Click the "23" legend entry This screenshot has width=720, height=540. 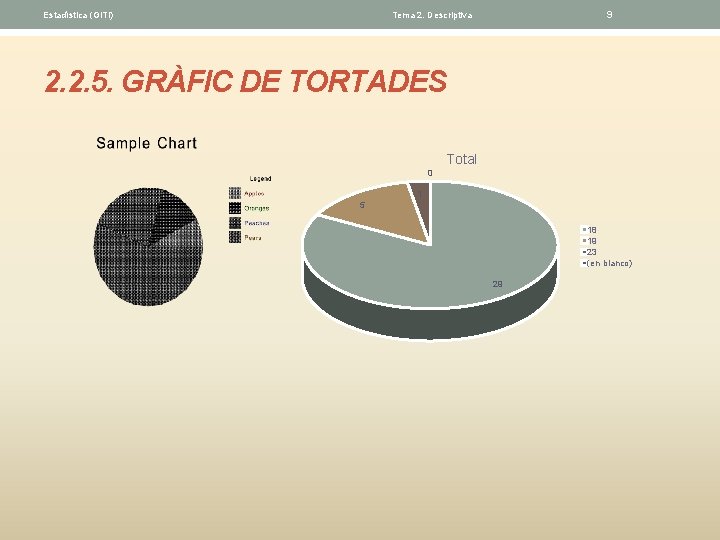tap(590, 252)
